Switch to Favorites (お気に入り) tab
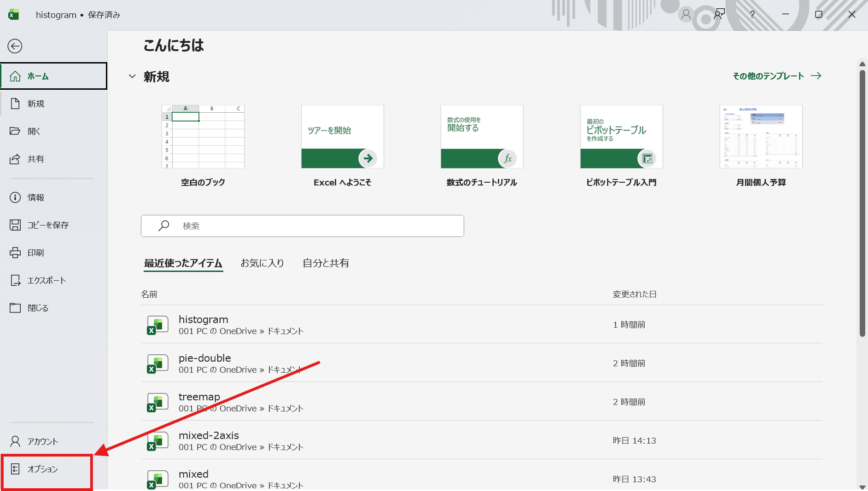This screenshot has height=491, width=868. [262, 263]
